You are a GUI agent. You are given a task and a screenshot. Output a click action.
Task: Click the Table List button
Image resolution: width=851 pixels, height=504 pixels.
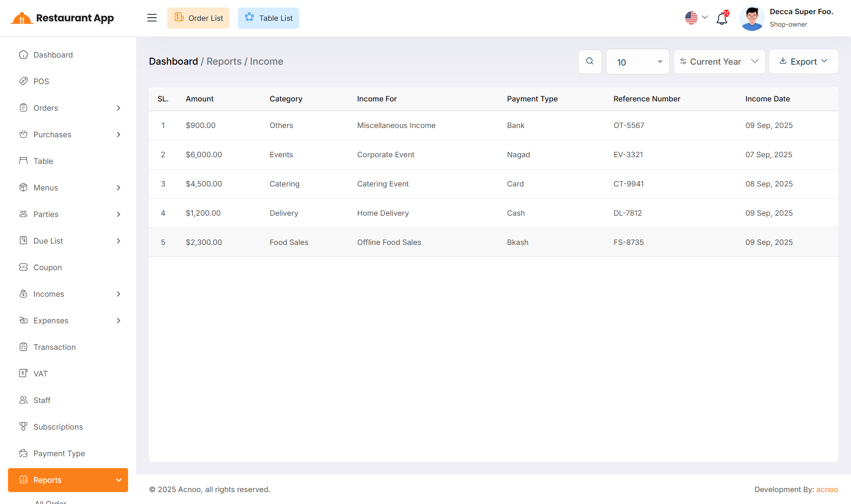[268, 18]
